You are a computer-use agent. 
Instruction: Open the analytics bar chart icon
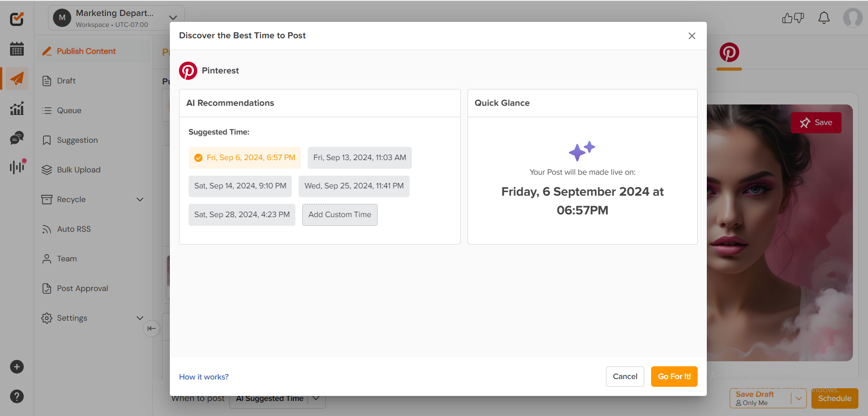17,108
